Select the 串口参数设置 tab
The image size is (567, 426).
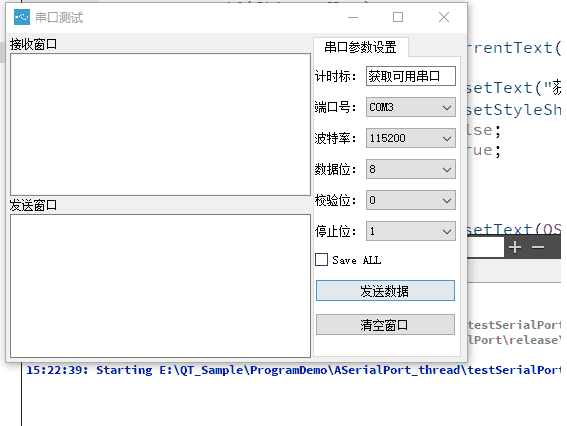coord(361,47)
